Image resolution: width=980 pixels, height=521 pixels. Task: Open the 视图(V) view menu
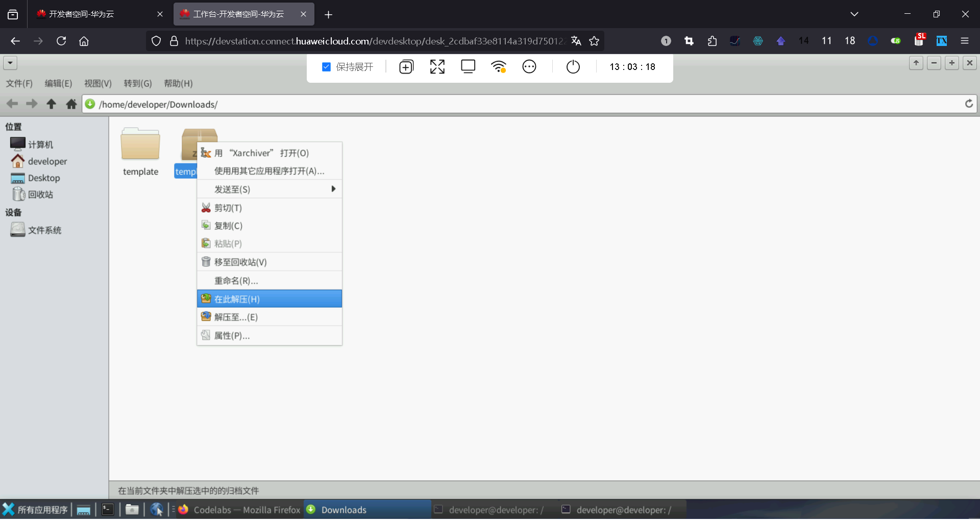tap(98, 83)
